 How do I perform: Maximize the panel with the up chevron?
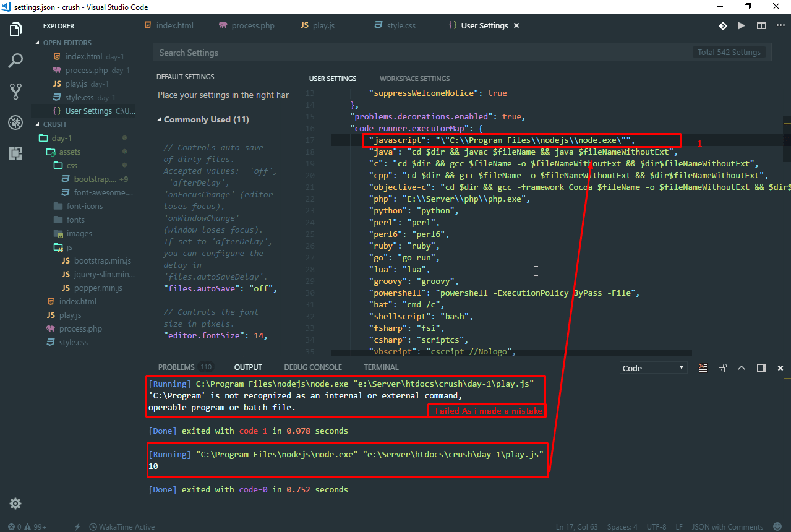point(742,368)
